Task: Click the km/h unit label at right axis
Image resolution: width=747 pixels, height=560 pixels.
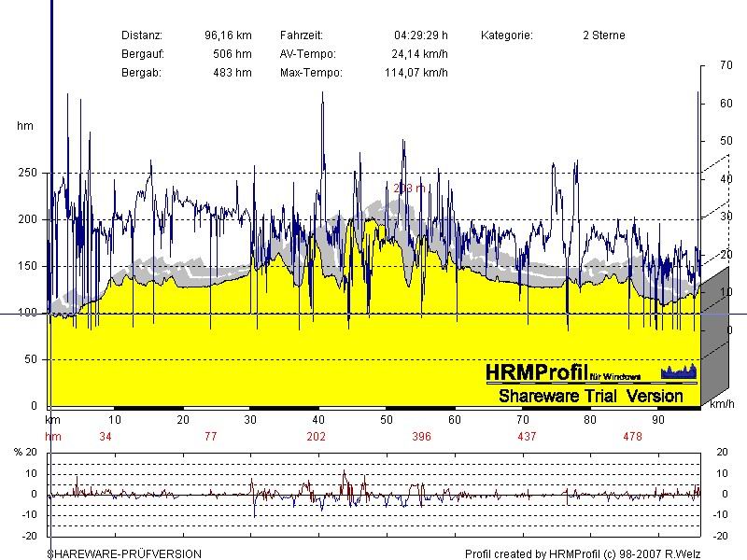Action: pyautogui.click(x=722, y=406)
